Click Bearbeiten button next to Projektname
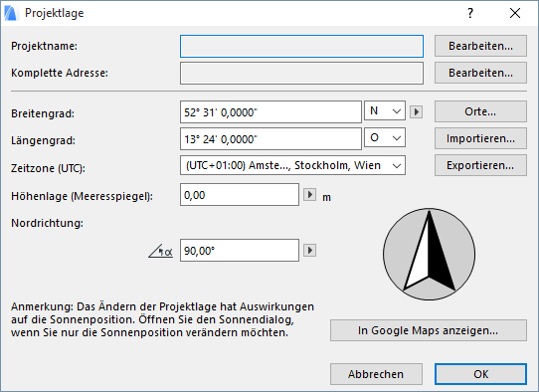 click(480, 46)
